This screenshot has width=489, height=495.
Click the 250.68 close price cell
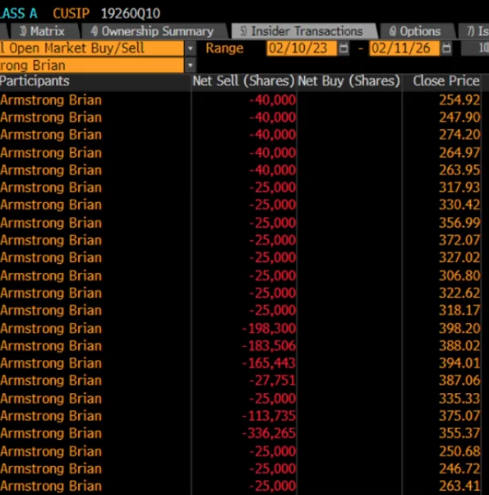click(459, 451)
